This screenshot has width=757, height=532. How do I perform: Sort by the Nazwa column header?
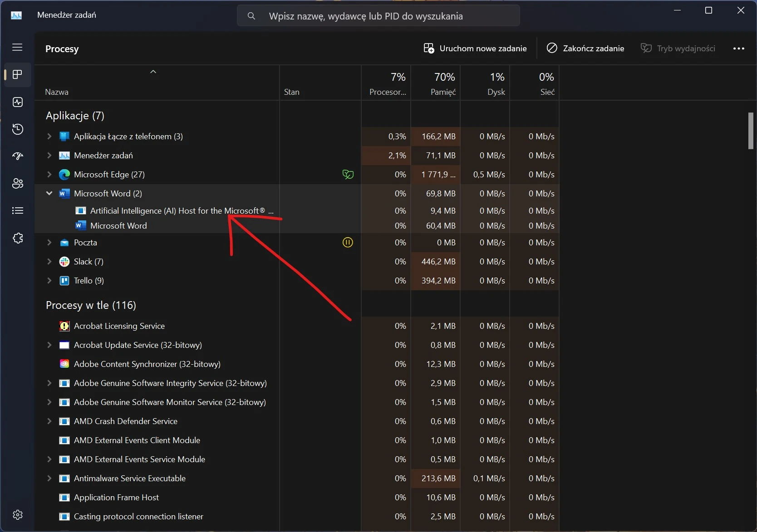[157, 83]
